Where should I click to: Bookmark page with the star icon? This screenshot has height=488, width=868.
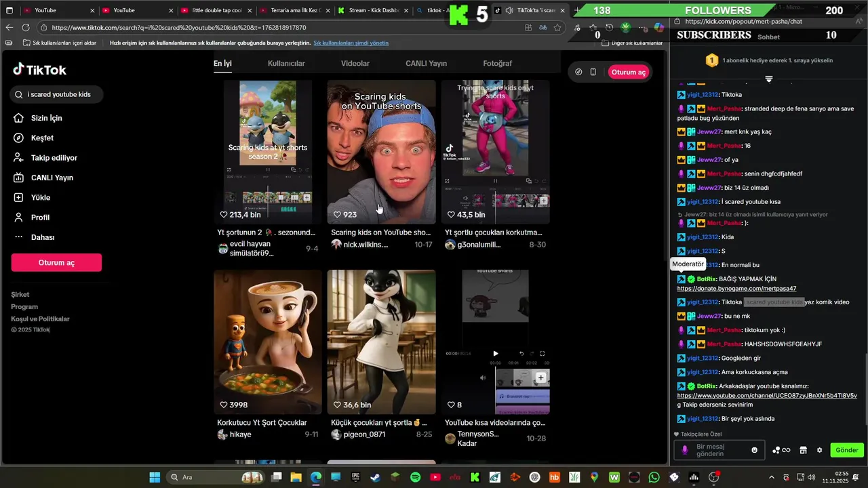point(557,28)
